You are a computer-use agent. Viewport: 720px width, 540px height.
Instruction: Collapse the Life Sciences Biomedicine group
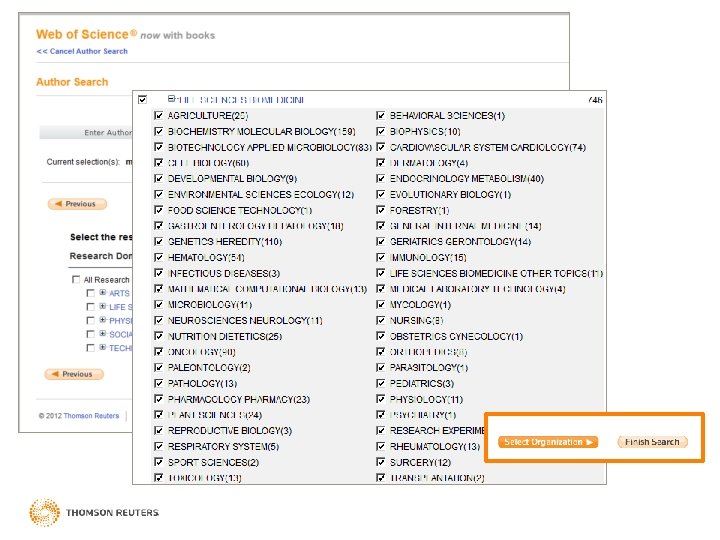pyautogui.click(x=171, y=99)
